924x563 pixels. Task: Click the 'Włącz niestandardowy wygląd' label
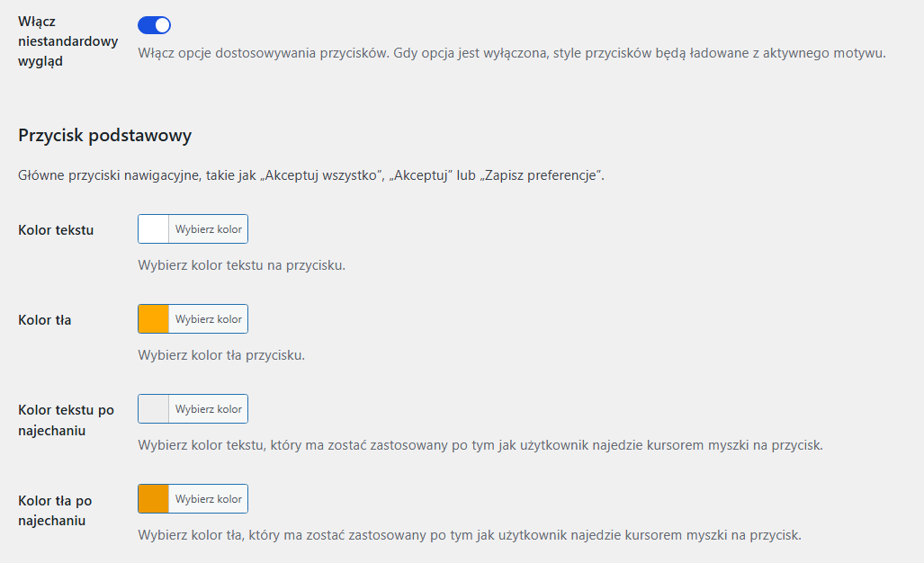pyautogui.click(x=67, y=41)
